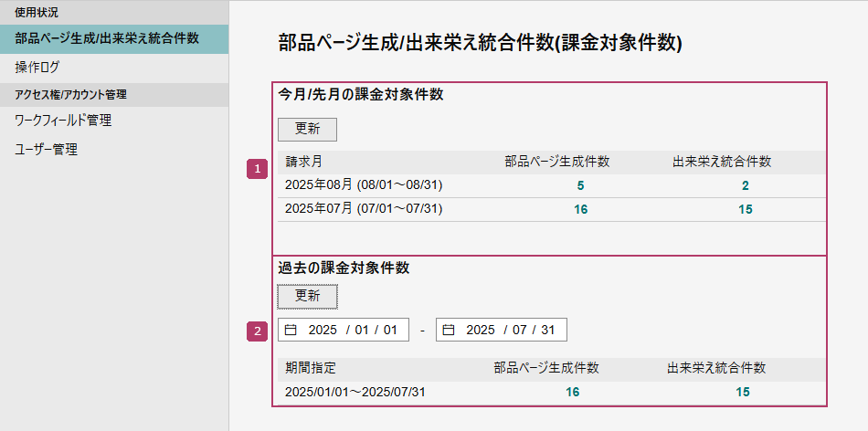
Task: Click the numbered badge 2 marker
Action: click(x=259, y=331)
